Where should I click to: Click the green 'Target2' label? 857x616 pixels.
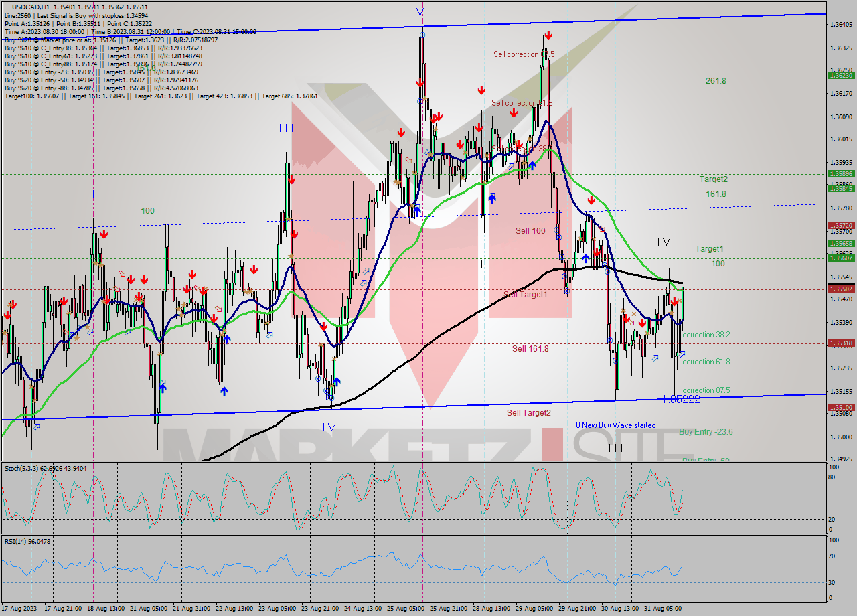tap(714, 179)
